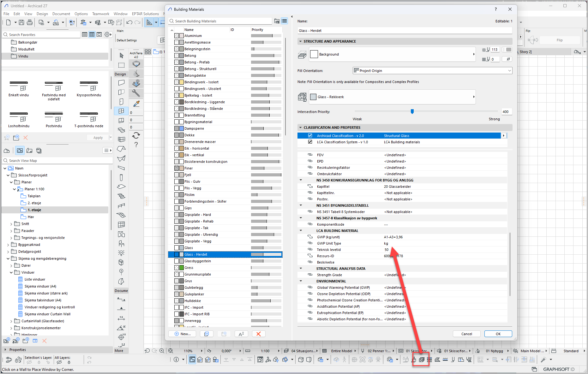
Task: Click the highlighted Building Materials toolbar icon
Action: [x=422, y=359]
